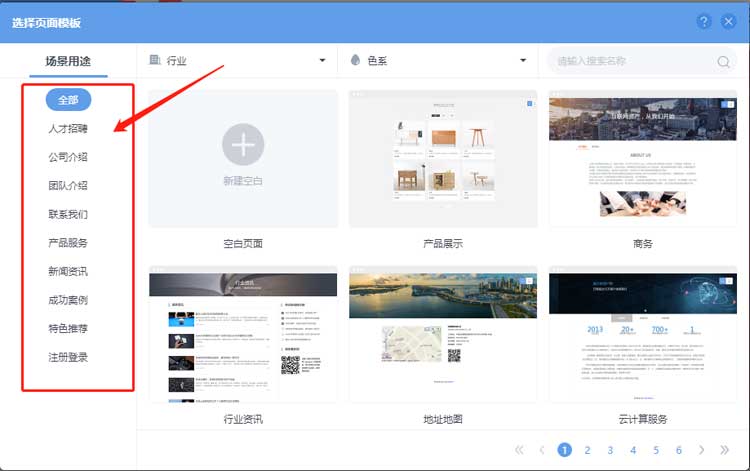Select the 全部 category filter
The image size is (750, 471).
68,100
